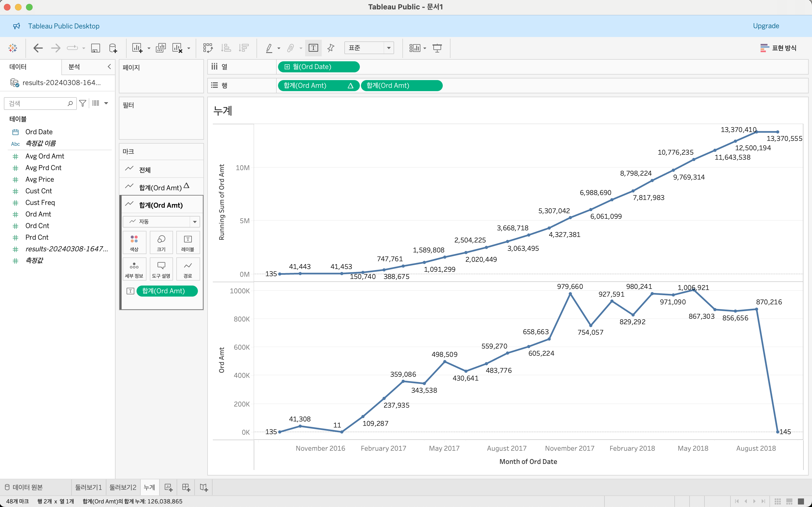812x507 pixels.
Task: Open the 자동 mark type dropdown
Action: (161, 221)
